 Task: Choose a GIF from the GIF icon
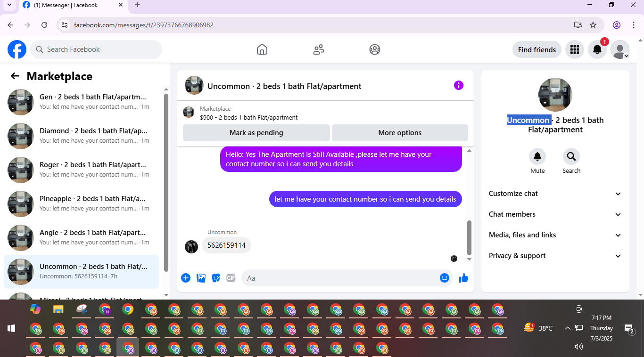pos(231,278)
